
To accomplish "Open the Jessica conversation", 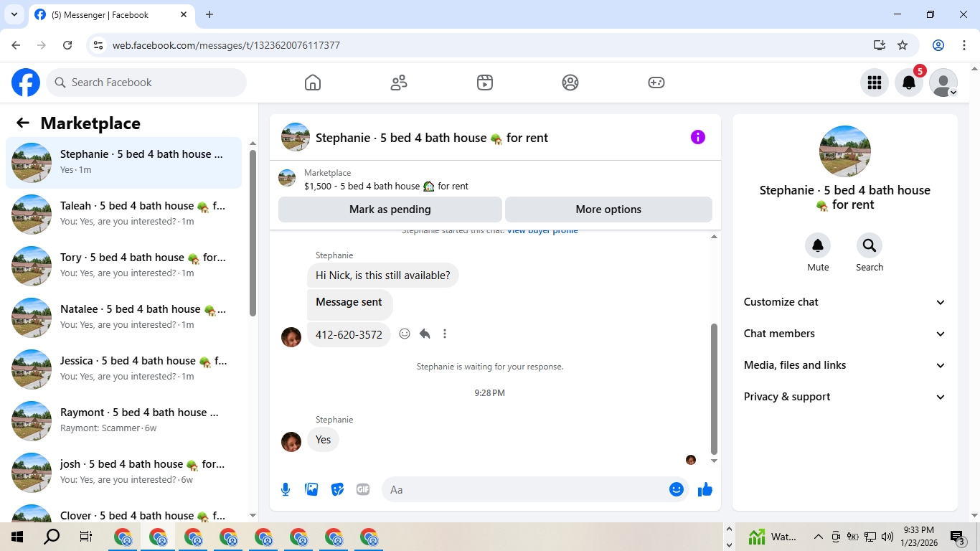I will (124, 369).
